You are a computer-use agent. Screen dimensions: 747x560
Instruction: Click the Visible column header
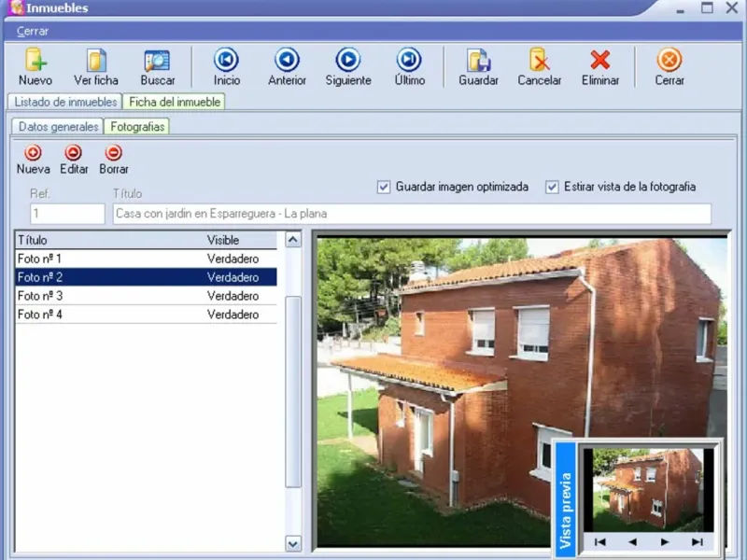(241, 240)
